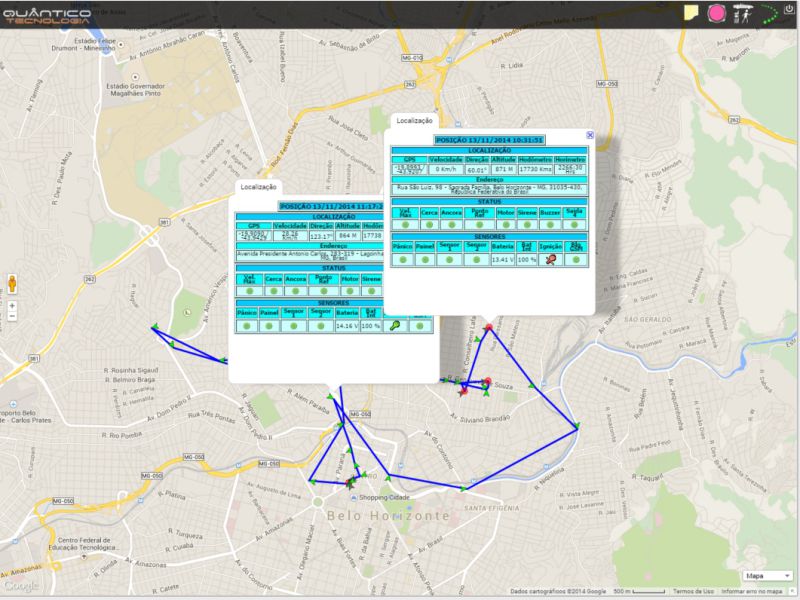Zoom in with the map plus button
Image resolution: width=800 pixels, height=600 pixels.
[12, 306]
